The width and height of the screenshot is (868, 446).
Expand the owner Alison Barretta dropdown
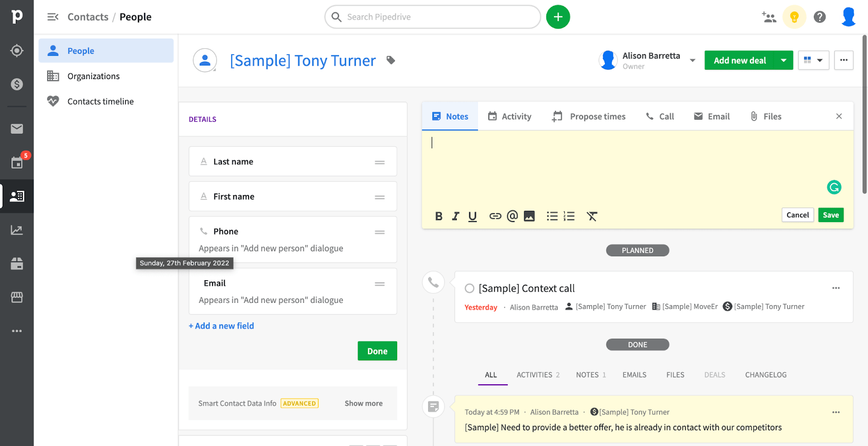point(693,60)
